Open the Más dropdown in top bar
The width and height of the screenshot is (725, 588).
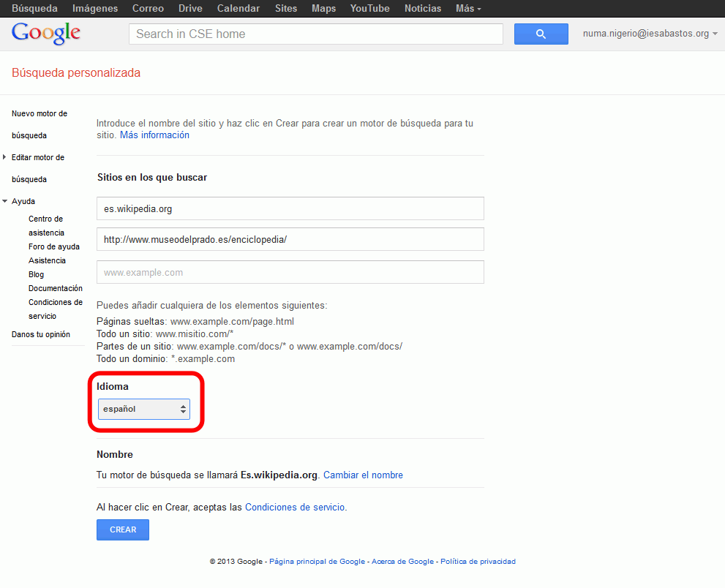click(468, 8)
